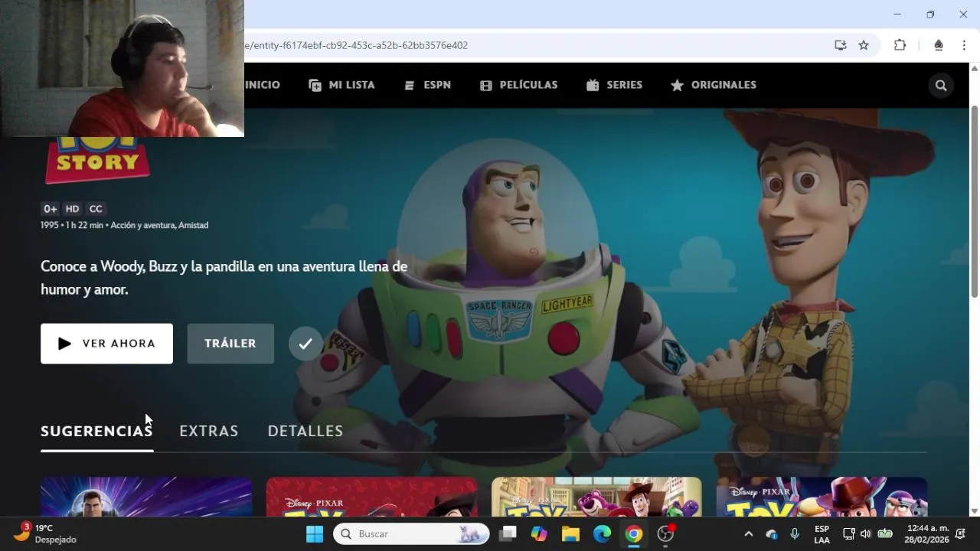Image resolution: width=980 pixels, height=551 pixels.
Task: Launch Copilot from the taskbar
Action: coord(539,534)
